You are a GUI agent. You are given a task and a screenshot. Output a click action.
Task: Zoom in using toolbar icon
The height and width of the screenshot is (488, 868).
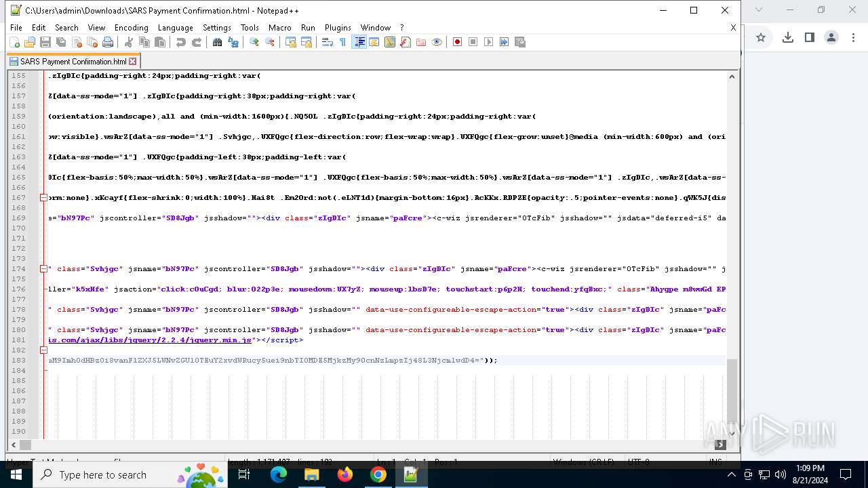coord(254,42)
